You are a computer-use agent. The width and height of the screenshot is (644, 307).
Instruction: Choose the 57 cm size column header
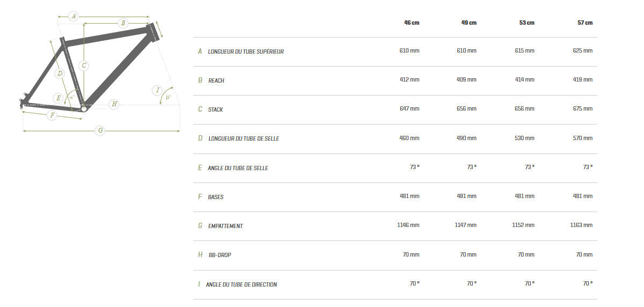click(585, 23)
